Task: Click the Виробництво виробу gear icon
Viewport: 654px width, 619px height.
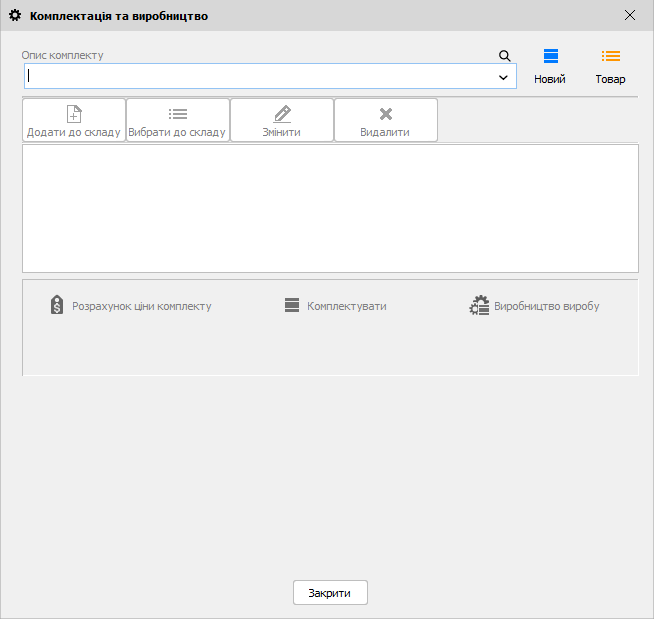Action: 479,306
